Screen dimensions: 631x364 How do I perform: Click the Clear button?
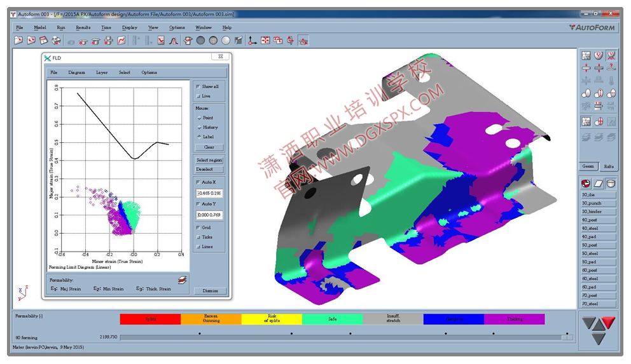pos(209,147)
